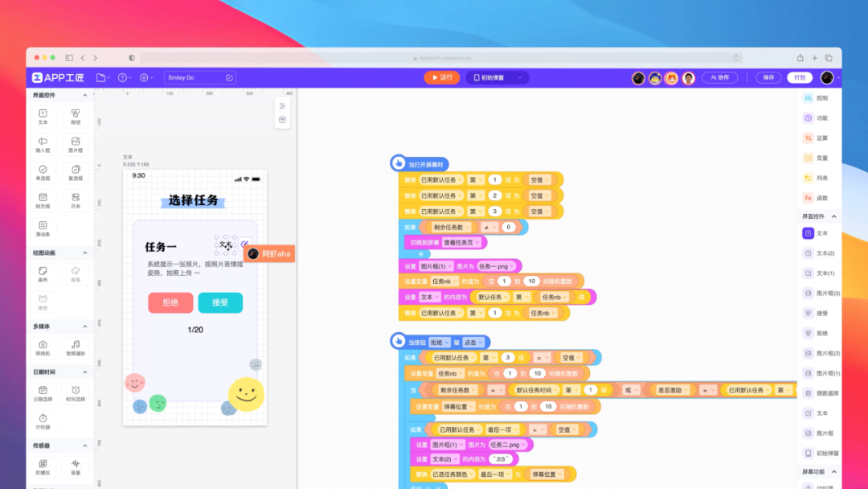The width and height of the screenshot is (868, 489).
Task: Click the 保存 save button
Action: tap(768, 77)
